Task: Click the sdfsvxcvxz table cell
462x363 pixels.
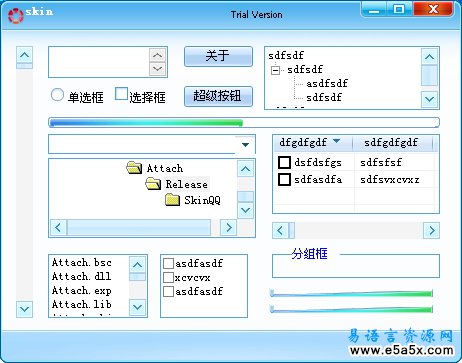Action: click(x=390, y=180)
